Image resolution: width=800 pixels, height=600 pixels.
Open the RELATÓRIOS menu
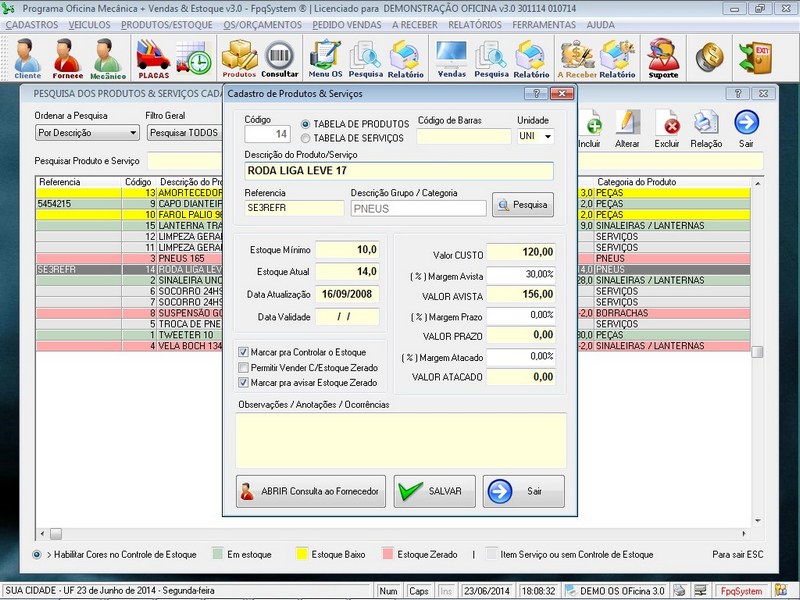[x=475, y=25]
